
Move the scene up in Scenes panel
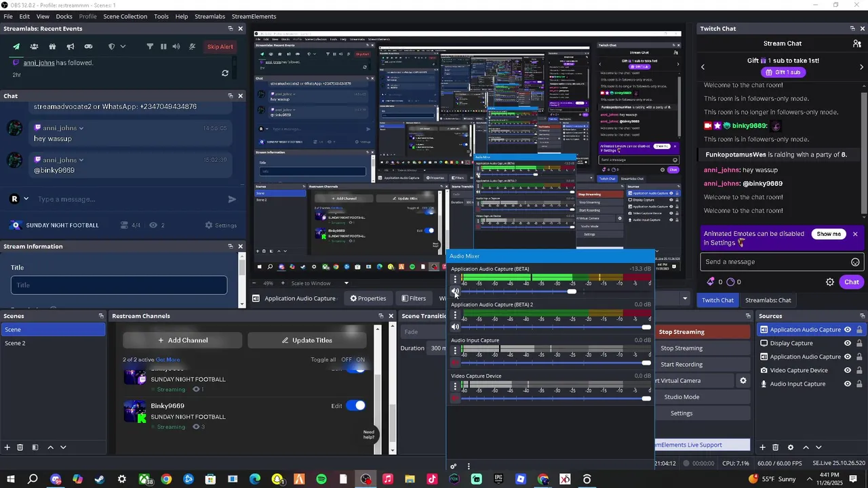(x=50, y=447)
